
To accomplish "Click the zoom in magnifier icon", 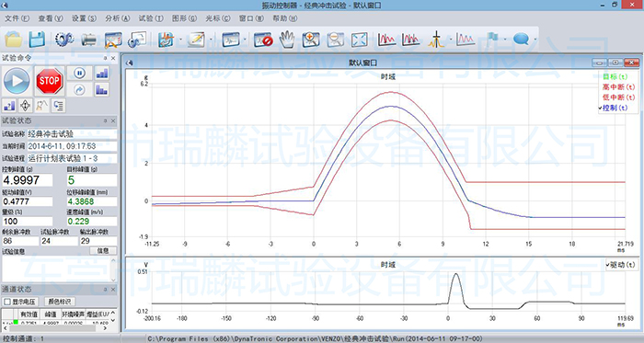I will [311, 40].
